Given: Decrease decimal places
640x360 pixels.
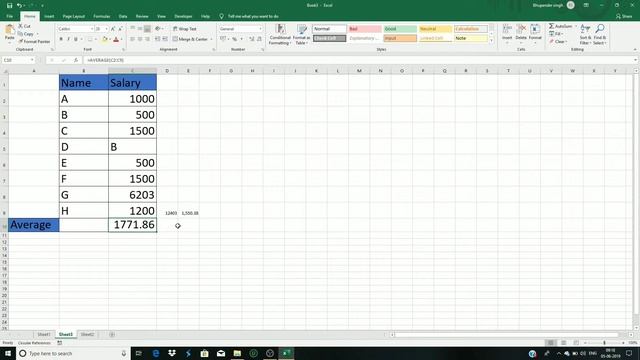Looking at the screenshot, I should (259, 39).
